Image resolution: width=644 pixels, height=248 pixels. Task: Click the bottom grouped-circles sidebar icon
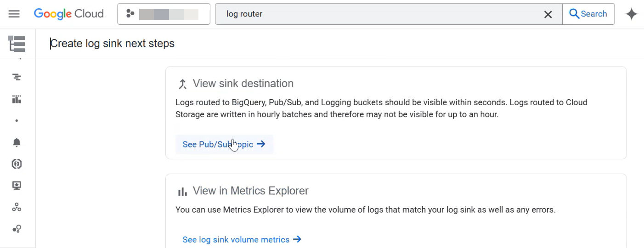click(17, 229)
